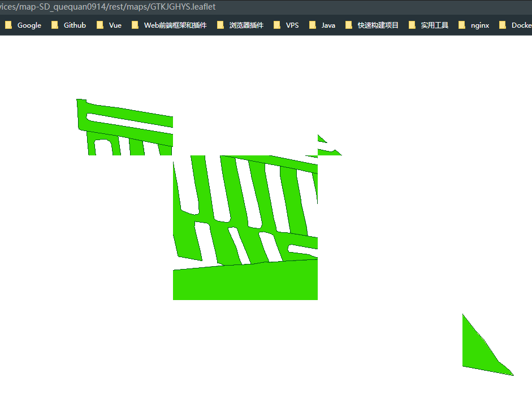The image size is (532, 395).
Task: Click the Vue folder icon
Action: [x=100, y=25]
